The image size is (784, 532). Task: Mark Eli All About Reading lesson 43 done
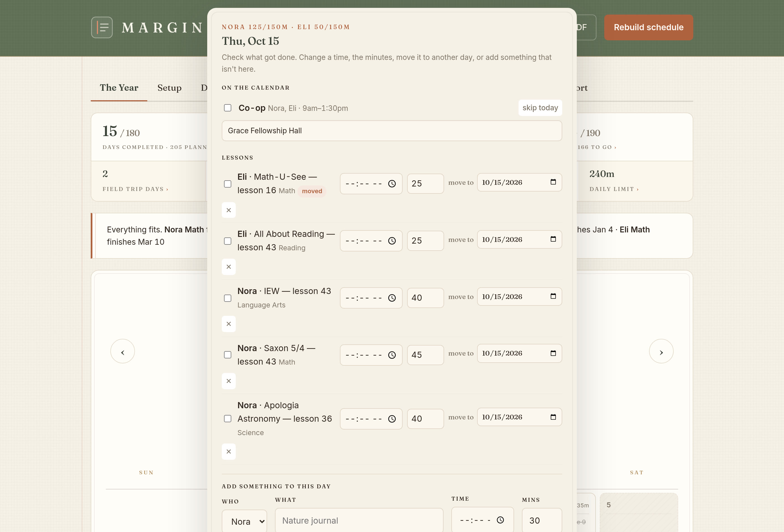228,241
